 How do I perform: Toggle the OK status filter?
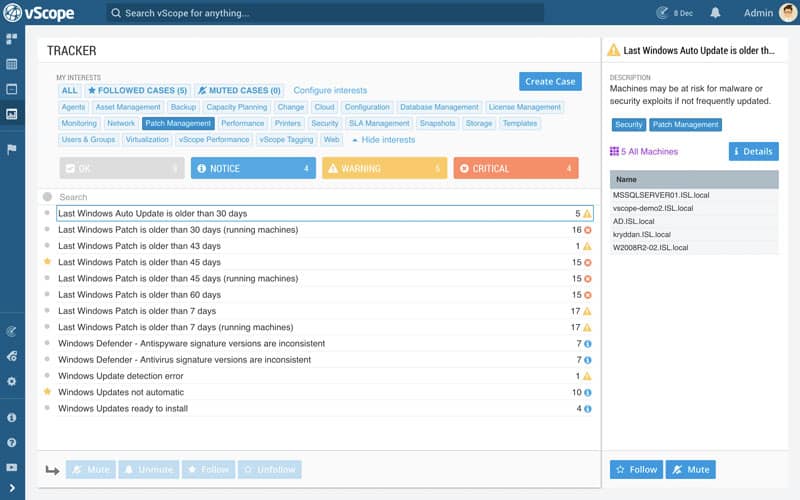[122, 168]
